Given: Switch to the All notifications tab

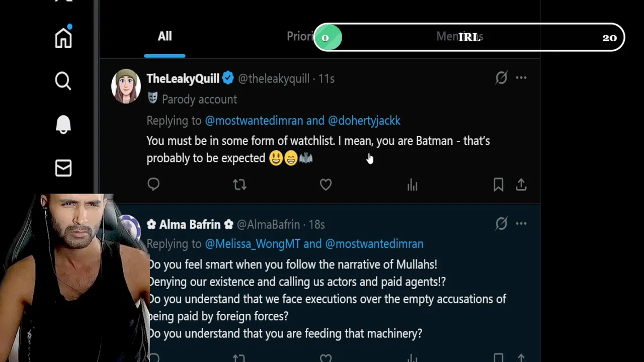Looking at the screenshot, I should point(165,36).
